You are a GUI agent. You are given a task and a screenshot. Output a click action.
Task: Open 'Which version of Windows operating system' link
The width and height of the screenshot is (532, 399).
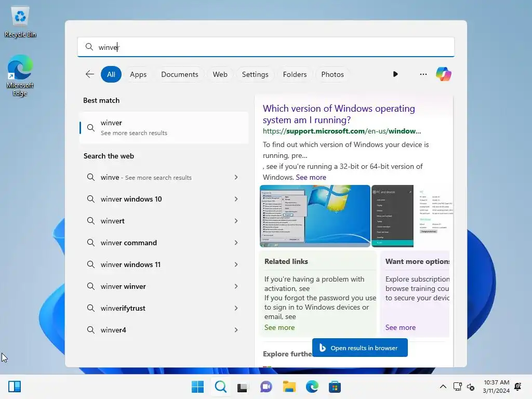(x=339, y=114)
